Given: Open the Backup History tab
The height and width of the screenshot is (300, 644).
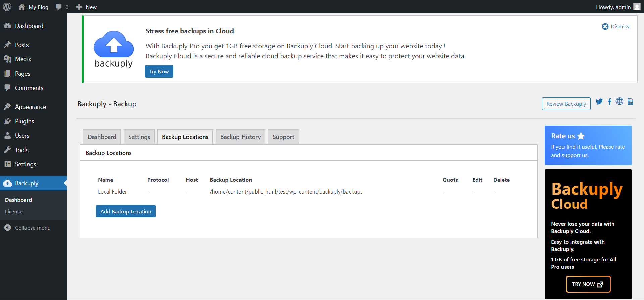Looking at the screenshot, I should (240, 137).
